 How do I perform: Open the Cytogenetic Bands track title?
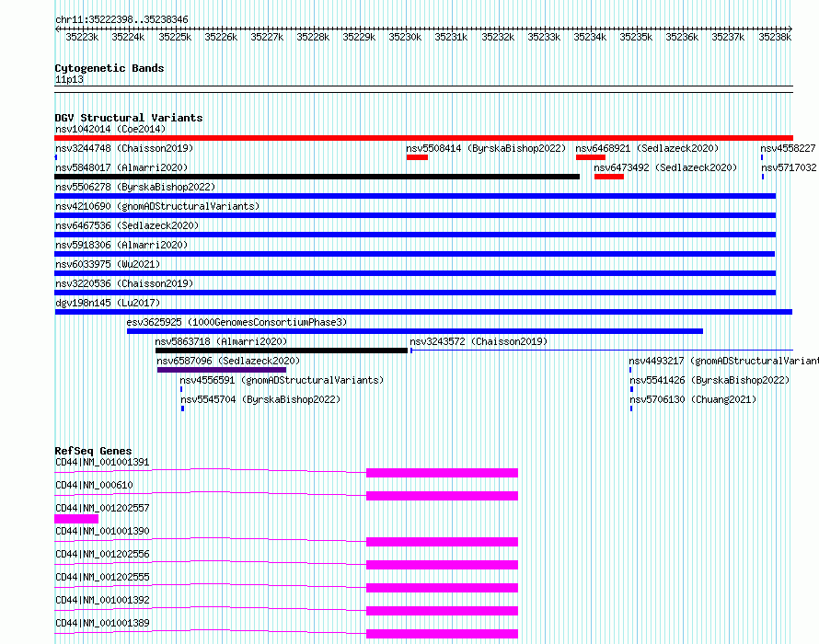pyautogui.click(x=110, y=68)
